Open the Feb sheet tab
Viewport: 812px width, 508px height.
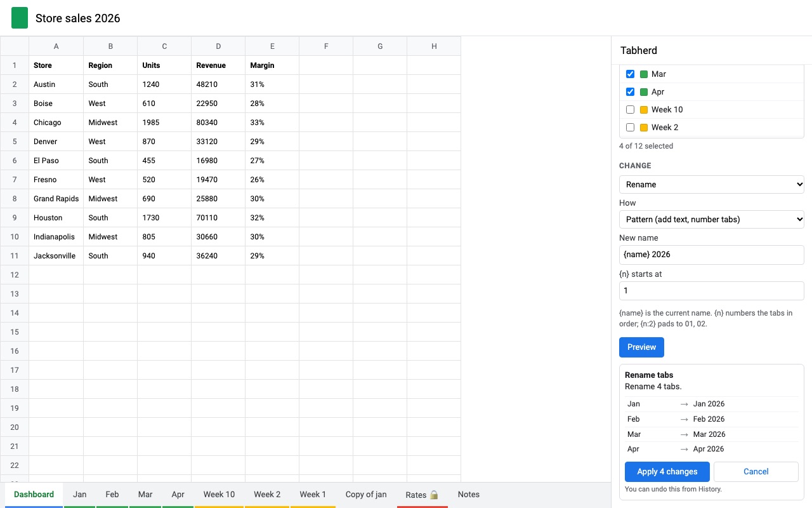[x=112, y=495]
